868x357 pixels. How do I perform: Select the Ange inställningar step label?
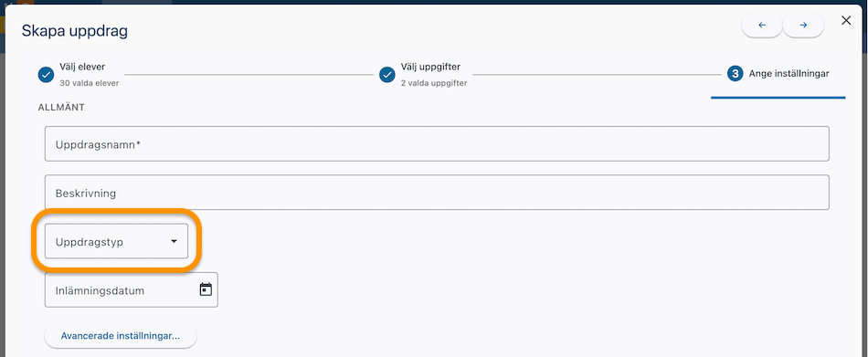789,74
